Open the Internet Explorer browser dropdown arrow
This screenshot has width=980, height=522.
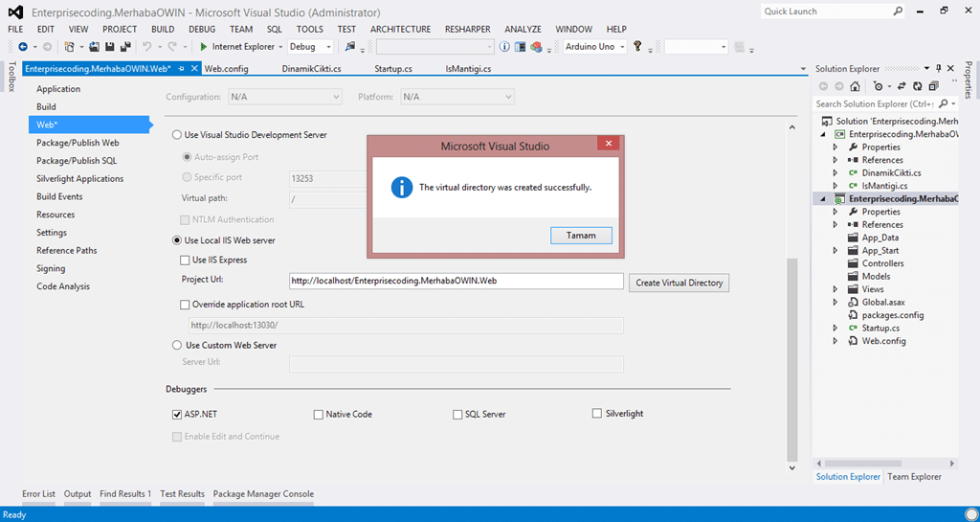[280, 47]
